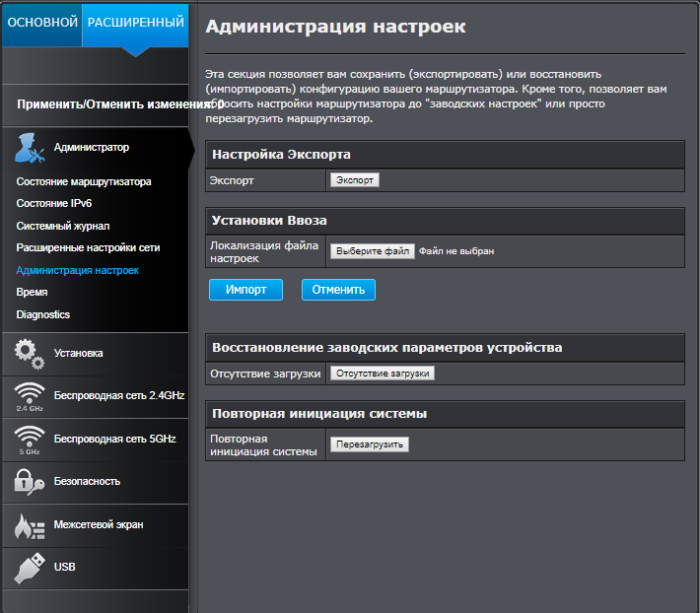The width and height of the screenshot is (700, 613).
Task: Go to Расширенные настройки сети
Action: coord(88,247)
